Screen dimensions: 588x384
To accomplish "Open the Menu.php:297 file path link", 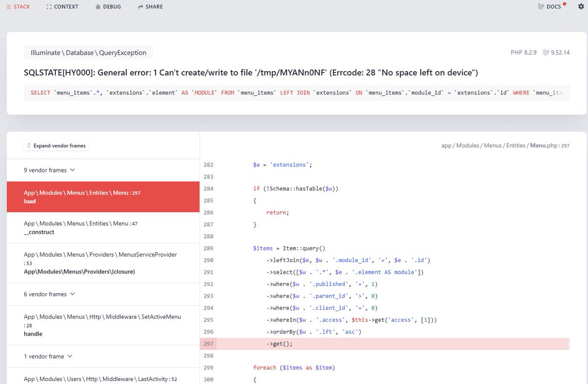I will [x=505, y=145].
